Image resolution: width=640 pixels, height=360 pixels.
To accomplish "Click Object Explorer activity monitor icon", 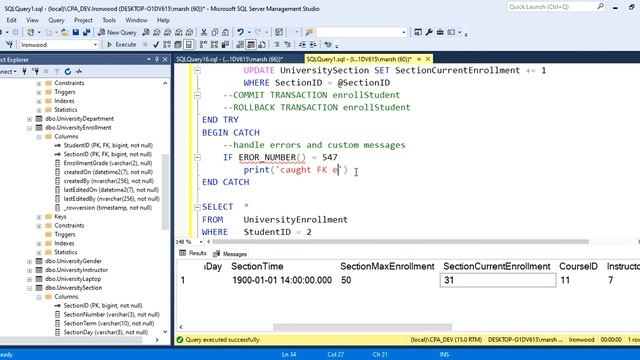I will coord(79,71).
